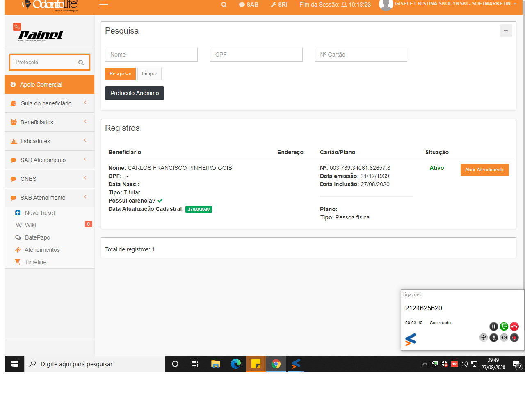
Task: Click the Nº Cartão input field
Action: [x=361, y=55]
